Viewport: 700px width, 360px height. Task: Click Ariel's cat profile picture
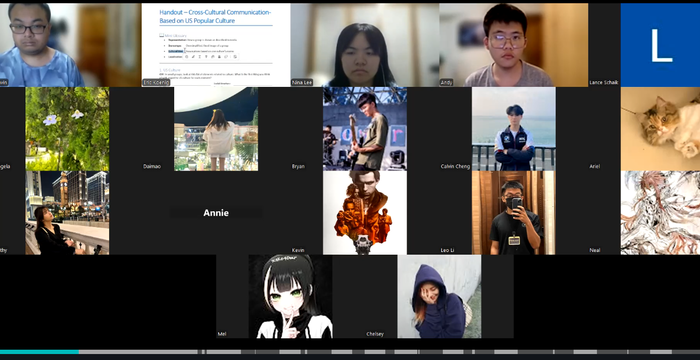click(x=660, y=129)
